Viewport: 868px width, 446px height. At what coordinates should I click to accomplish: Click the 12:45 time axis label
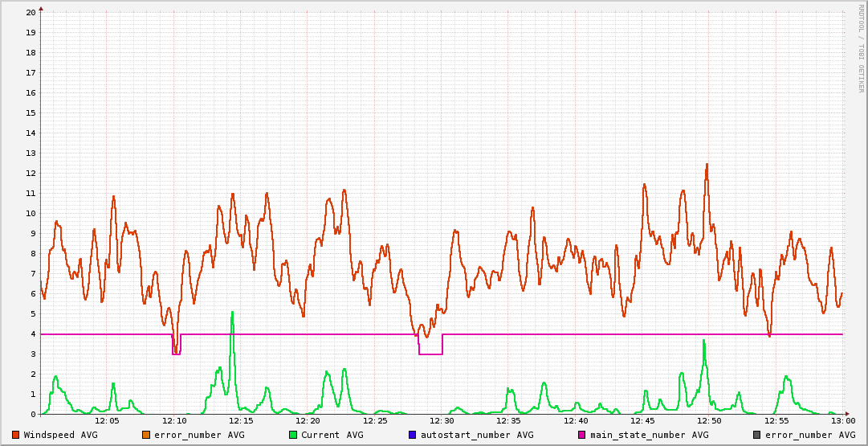point(642,422)
